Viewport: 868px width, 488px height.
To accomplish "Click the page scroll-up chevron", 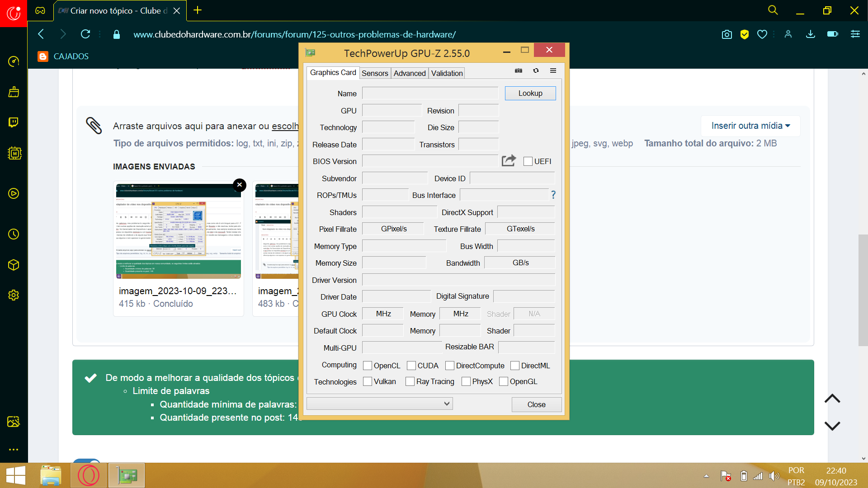I will click(x=832, y=399).
